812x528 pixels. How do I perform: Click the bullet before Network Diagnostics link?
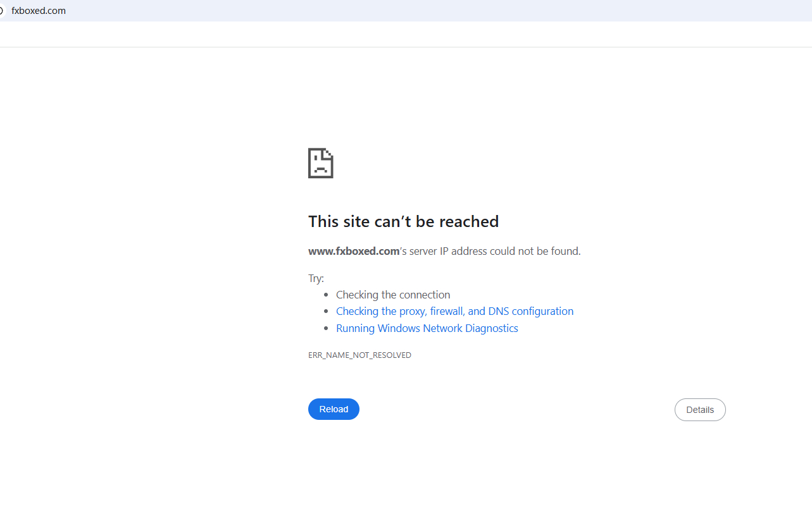click(x=326, y=329)
